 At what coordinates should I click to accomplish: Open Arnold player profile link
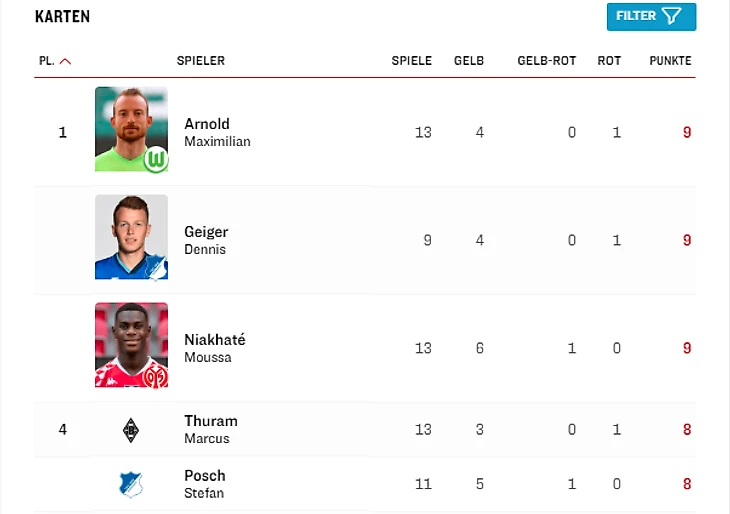pos(207,124)
